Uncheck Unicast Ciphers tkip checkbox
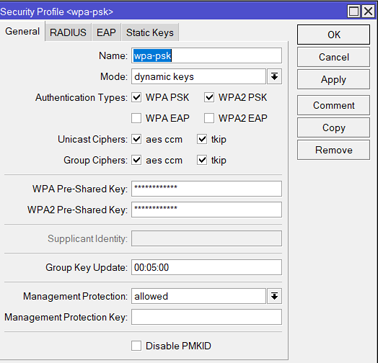378x363 pixels. [x=202, y=139]
